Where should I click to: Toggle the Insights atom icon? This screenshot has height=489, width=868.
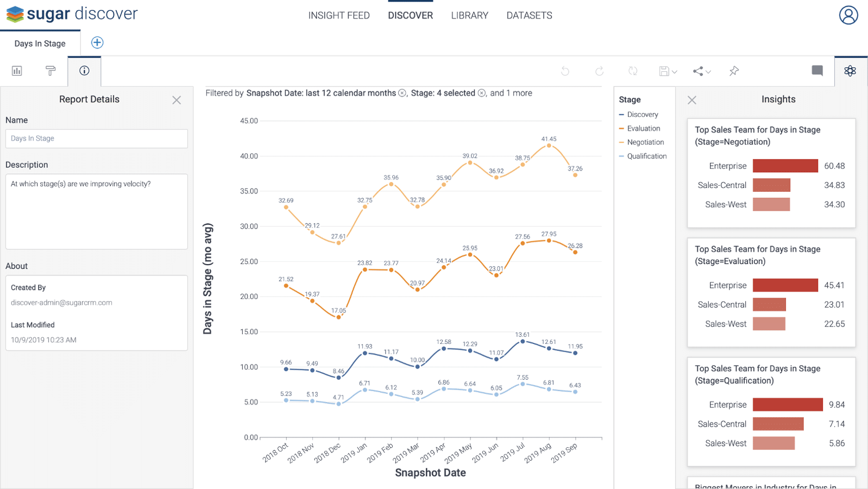[850, 71]
